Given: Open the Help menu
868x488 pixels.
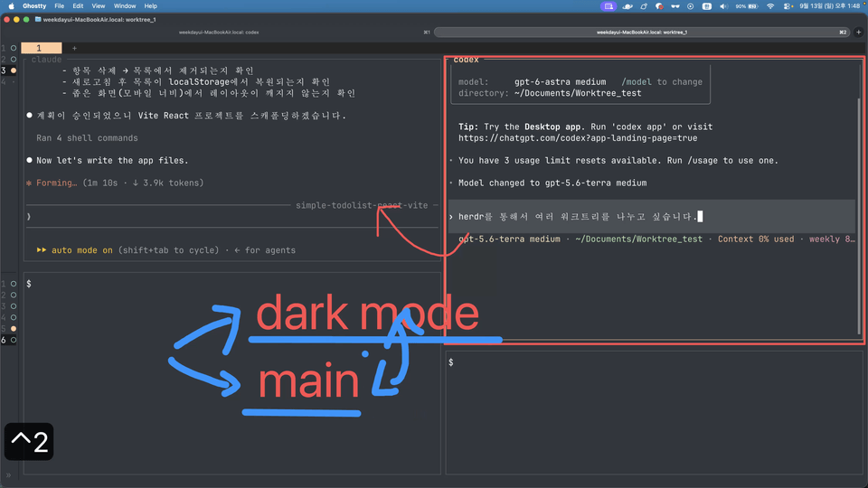Looking at the screenshot, I should tap(151, 6).
